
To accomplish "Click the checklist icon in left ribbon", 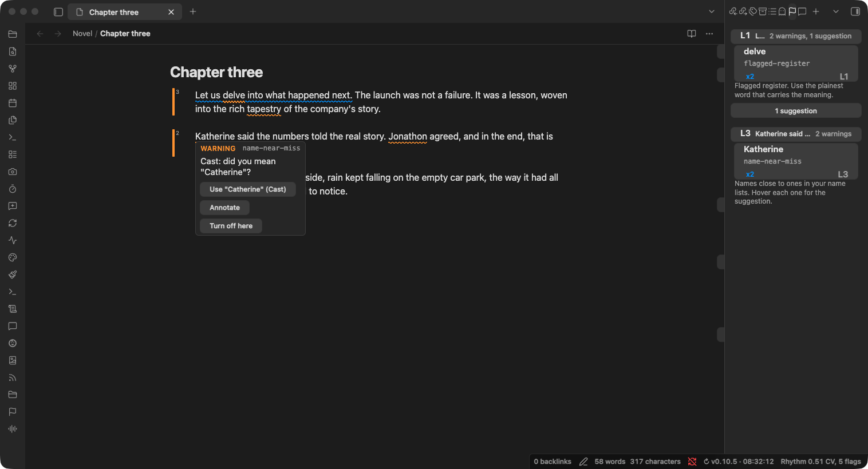I will click(13, 154).
